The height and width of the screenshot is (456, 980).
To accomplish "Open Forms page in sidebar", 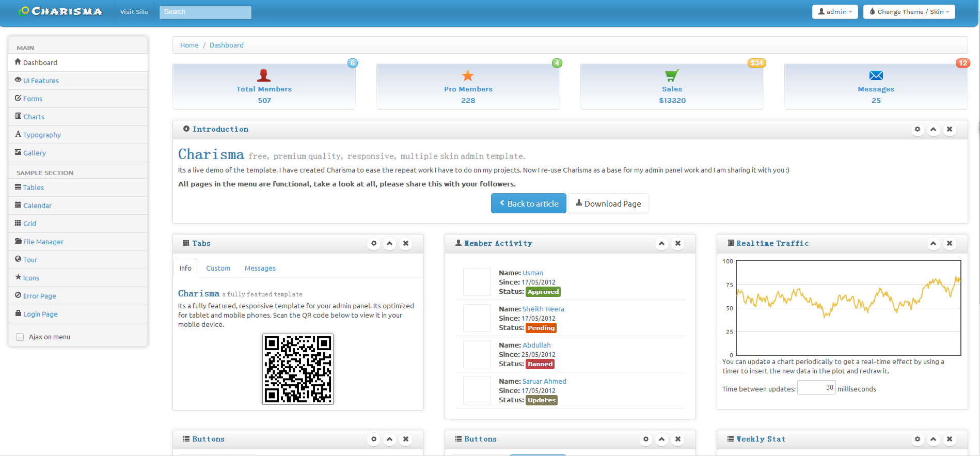I will (x=78, y=99).
